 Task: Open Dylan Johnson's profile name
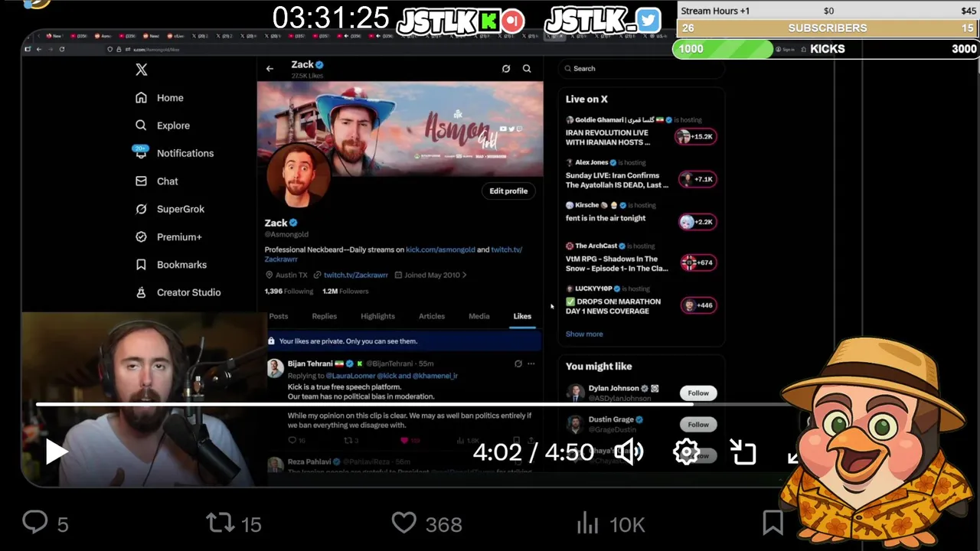[x=613, y=389]
